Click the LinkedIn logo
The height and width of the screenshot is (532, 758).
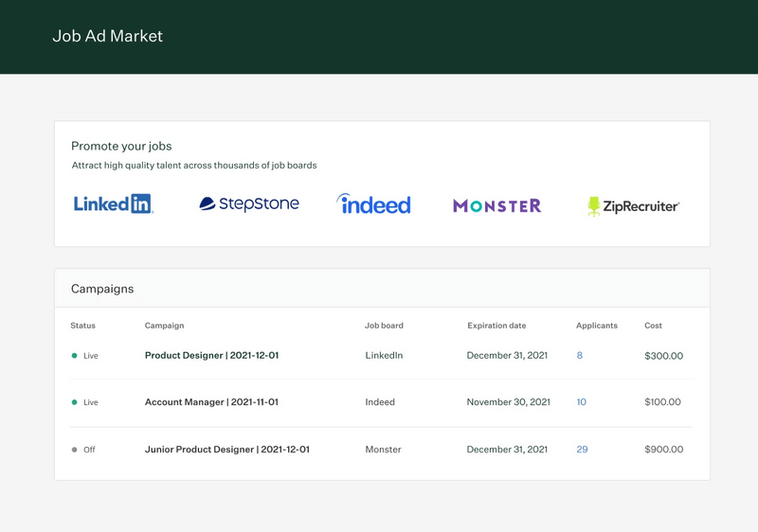click(113, 204)
